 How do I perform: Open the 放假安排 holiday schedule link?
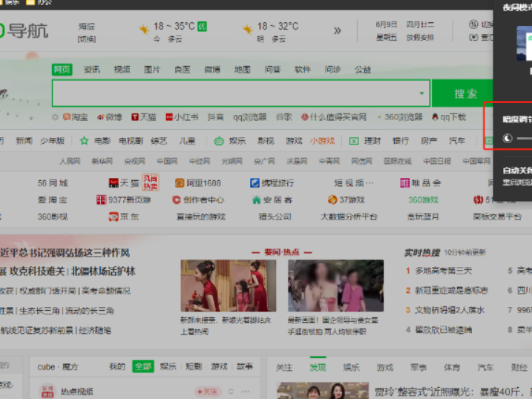coord(421,37)
